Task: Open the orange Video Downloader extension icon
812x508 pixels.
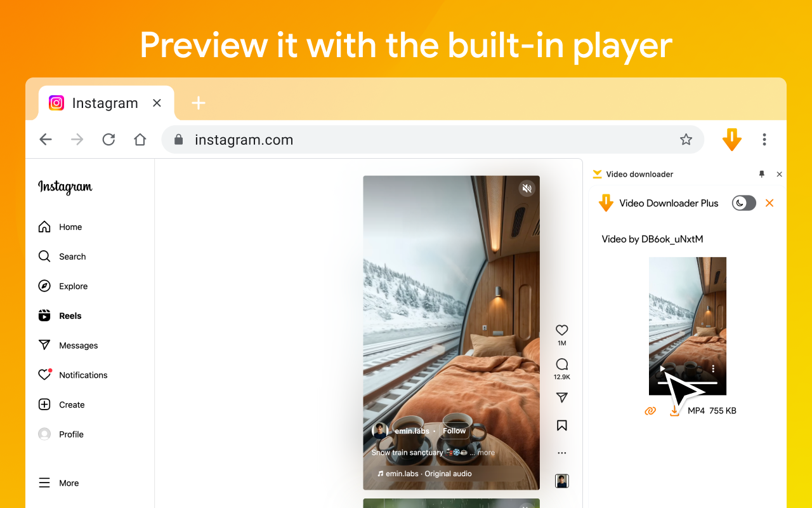Action: tap(732, 140)
